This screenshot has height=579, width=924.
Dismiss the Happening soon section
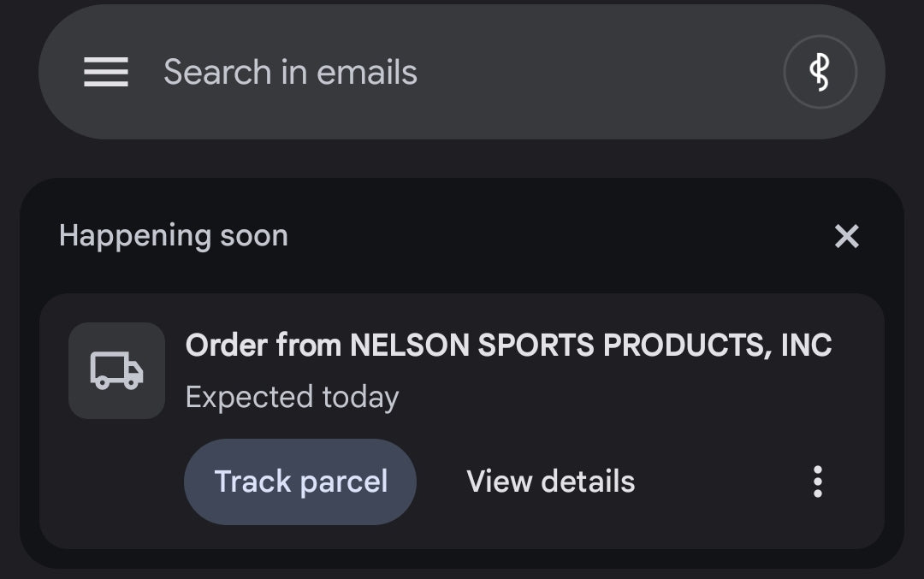[x=846, y=236]
